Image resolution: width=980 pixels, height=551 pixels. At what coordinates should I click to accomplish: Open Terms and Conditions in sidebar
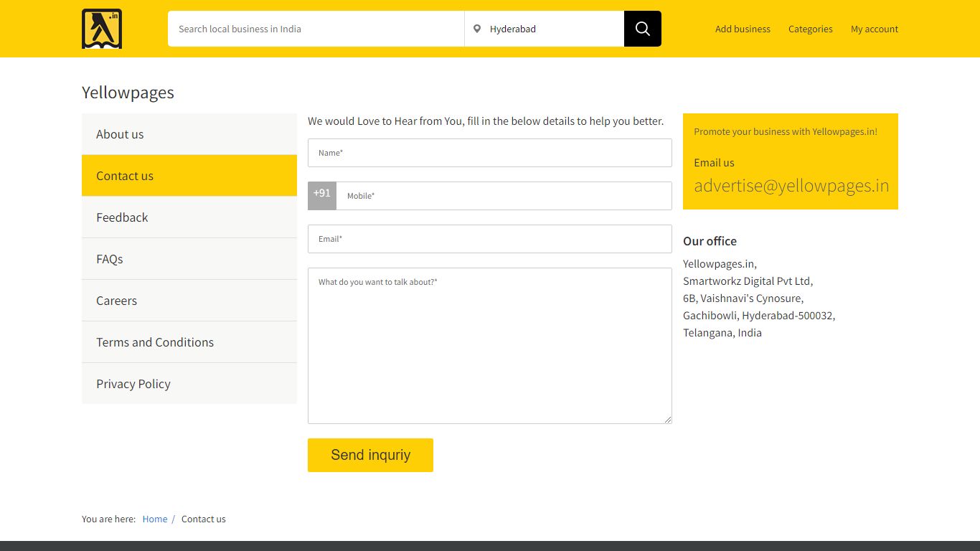click(189, 342)
